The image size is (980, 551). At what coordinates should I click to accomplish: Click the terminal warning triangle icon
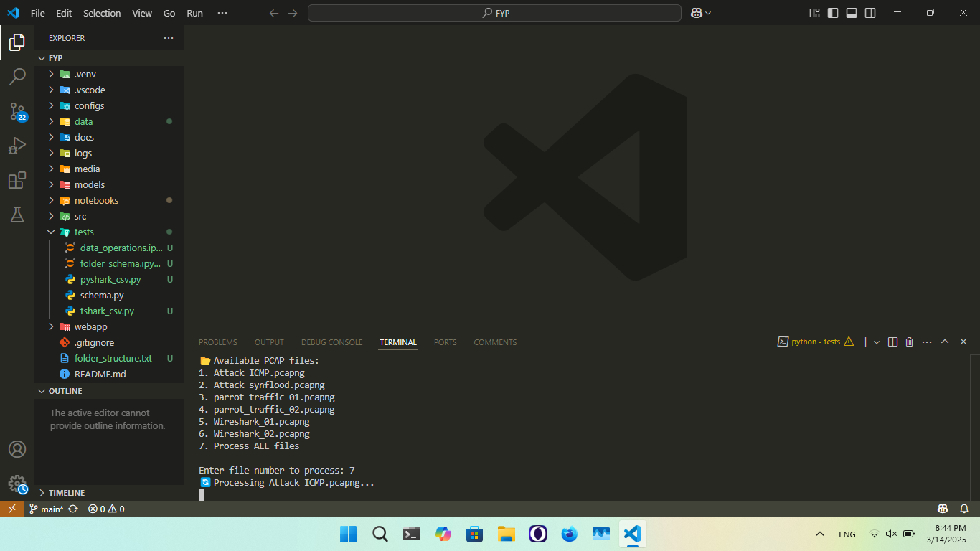[x=849, y=342]
